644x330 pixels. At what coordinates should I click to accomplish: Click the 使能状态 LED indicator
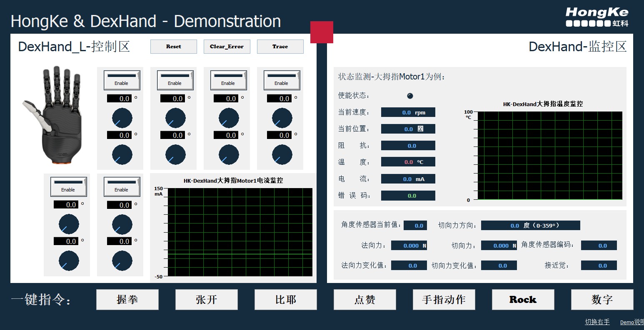point(410,95)
